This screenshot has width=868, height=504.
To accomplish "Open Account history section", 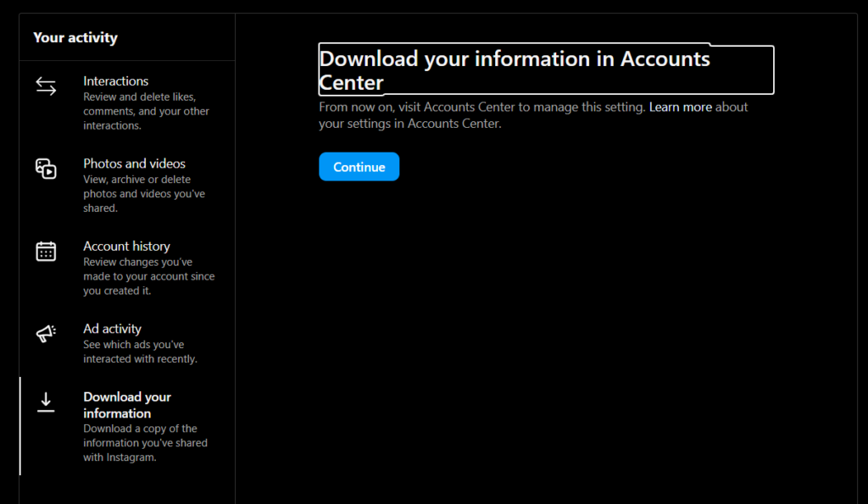I will [x=127, y=268].
